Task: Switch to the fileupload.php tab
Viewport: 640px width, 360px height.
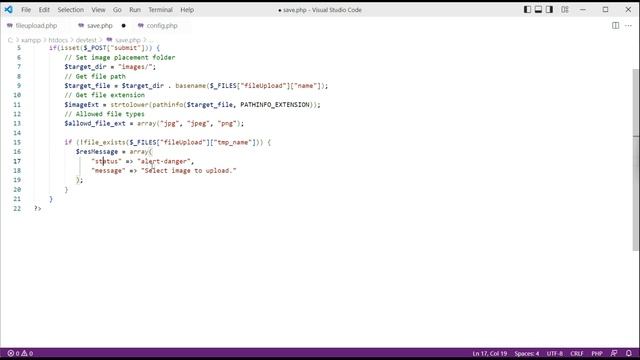Action: tap(36, 25)
